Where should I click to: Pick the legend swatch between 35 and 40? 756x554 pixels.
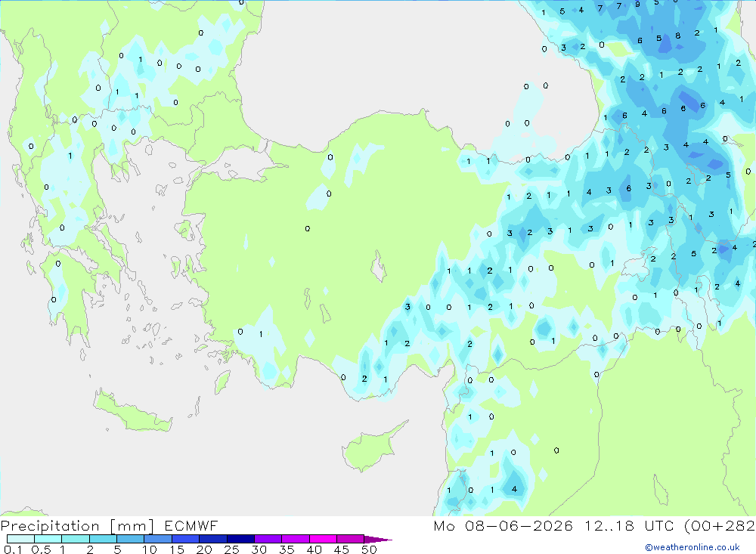295,539
